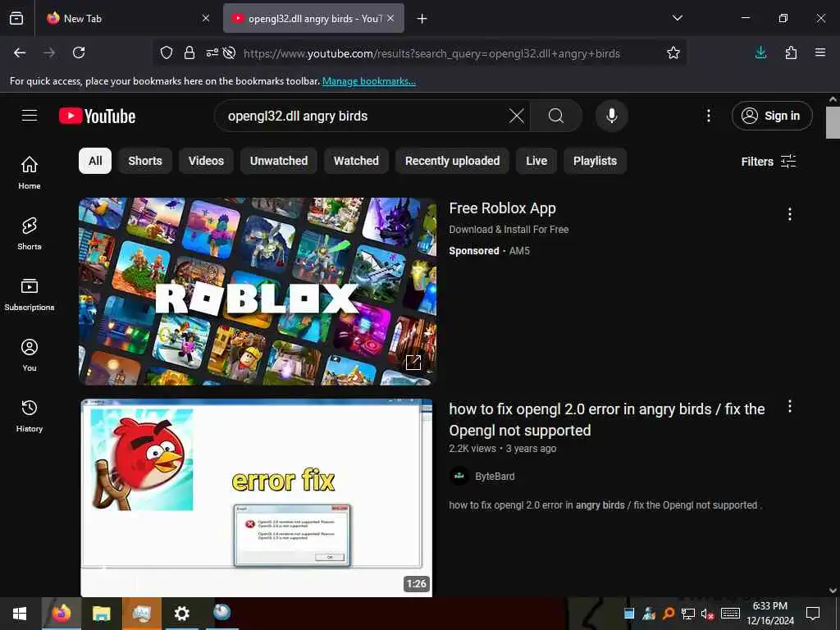Open Shorts in the sidebar
Screen dimensions: 840x630
[30, 234]
